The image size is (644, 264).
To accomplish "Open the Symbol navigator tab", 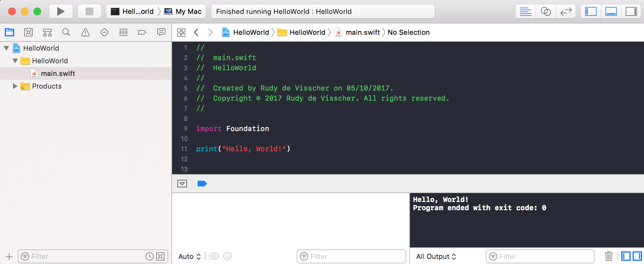I will coord(47,32).
